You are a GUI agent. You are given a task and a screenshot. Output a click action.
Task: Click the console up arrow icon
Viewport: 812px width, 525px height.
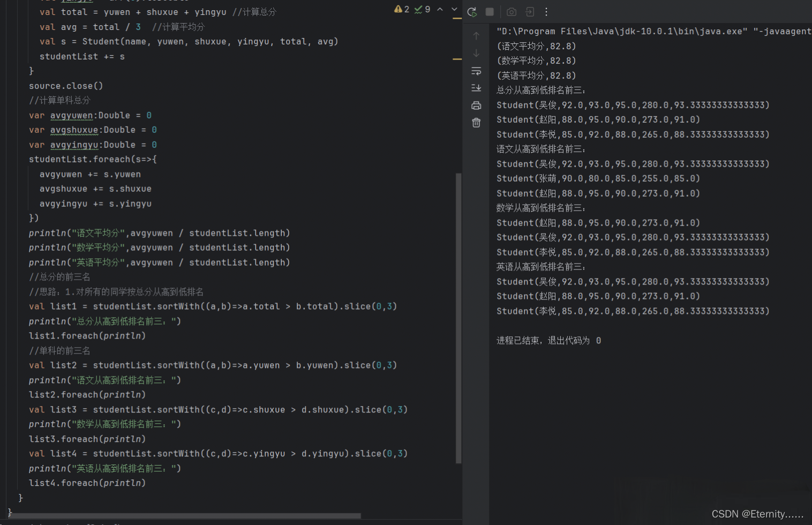click(x=476, y=36)
